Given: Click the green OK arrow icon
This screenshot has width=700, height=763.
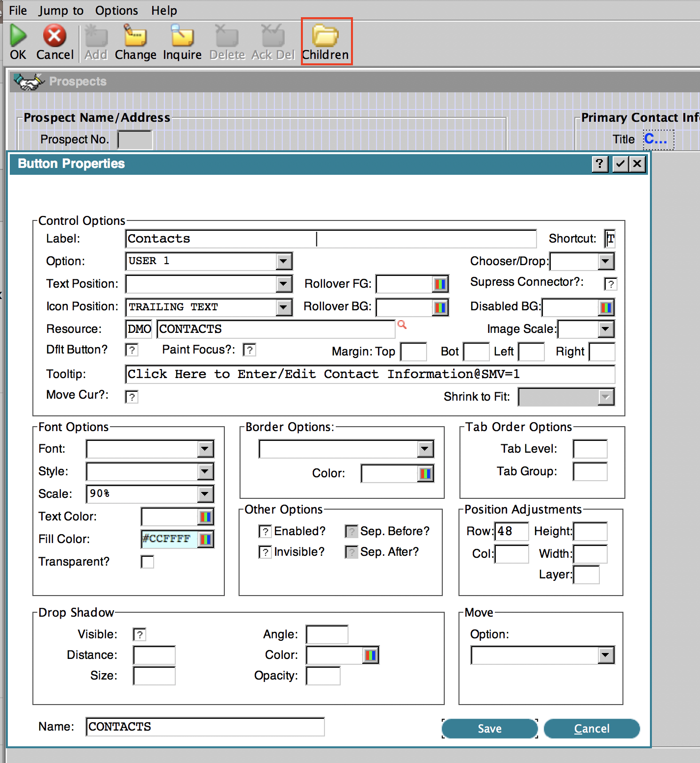Looking at the screenshot, I should click(x=18, y=36).
